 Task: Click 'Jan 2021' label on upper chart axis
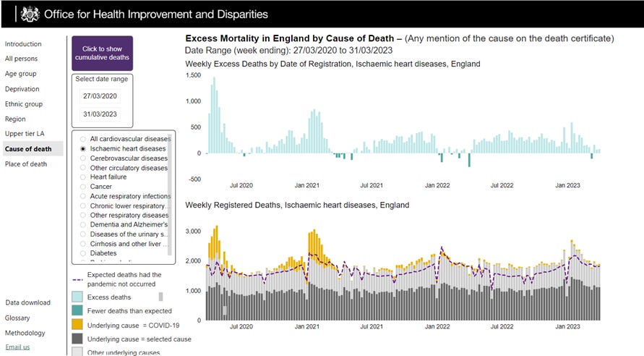pos(306,185)
